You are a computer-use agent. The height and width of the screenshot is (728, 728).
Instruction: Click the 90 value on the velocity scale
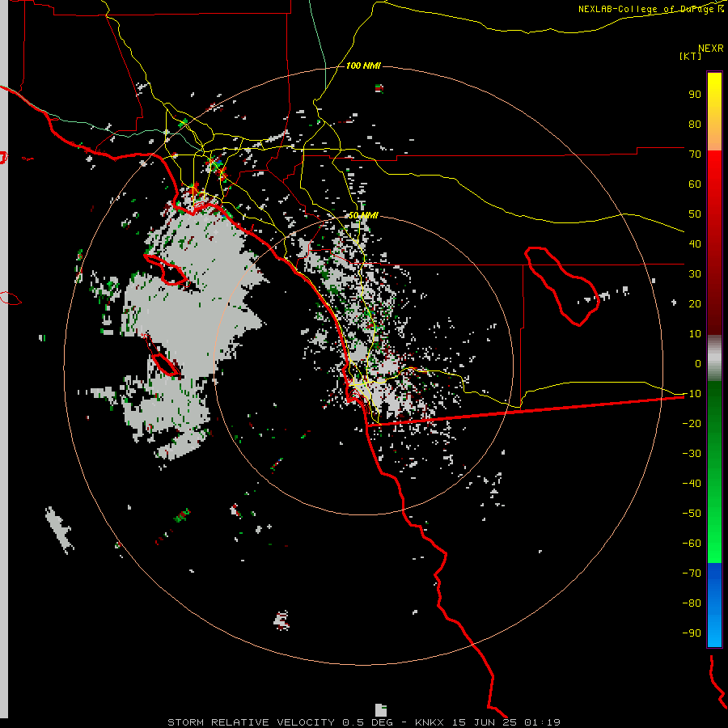pos(695,95)
